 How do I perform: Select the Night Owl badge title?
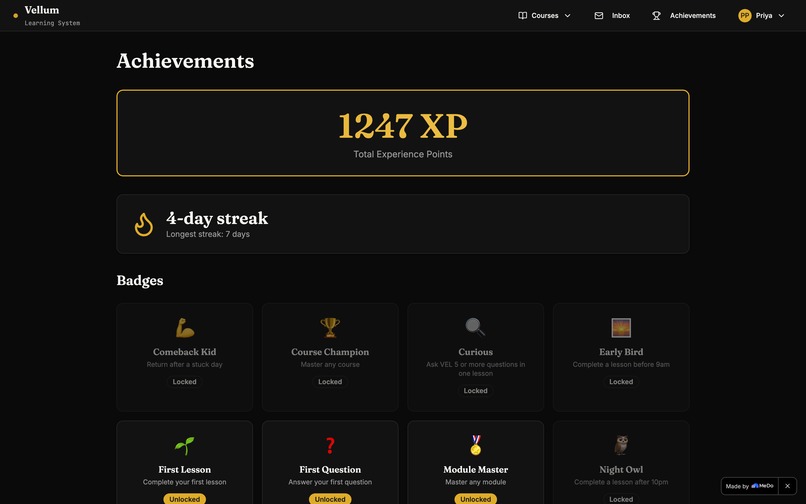(x=621, y=470)
